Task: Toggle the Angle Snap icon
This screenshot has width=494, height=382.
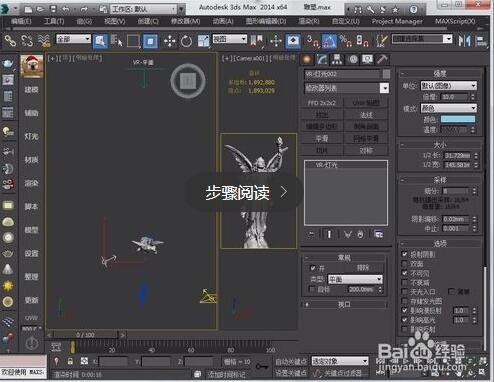Action: (x=329, y=41)
